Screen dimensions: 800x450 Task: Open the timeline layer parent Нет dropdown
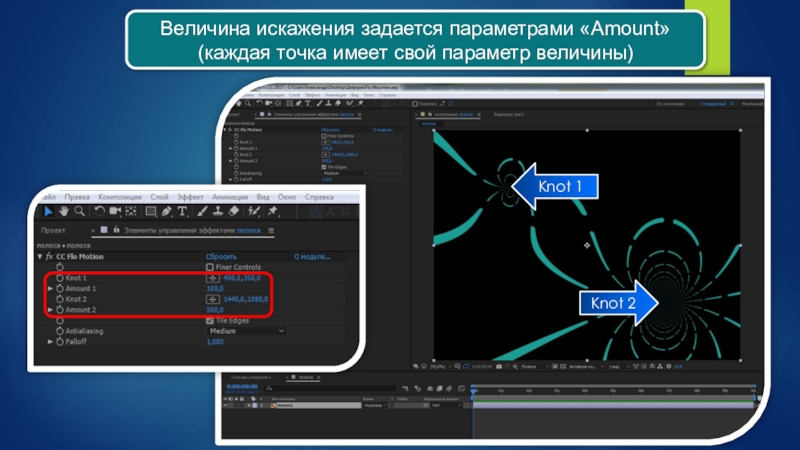point(446,405)
